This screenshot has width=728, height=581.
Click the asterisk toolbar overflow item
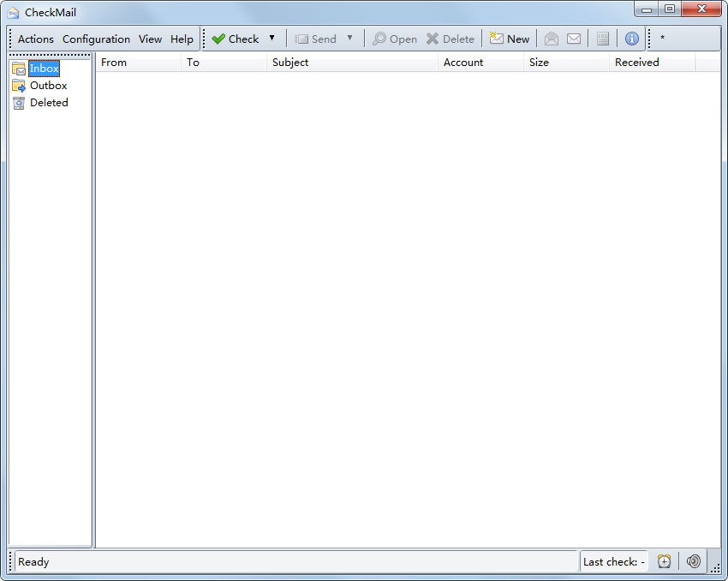(662, 39)
